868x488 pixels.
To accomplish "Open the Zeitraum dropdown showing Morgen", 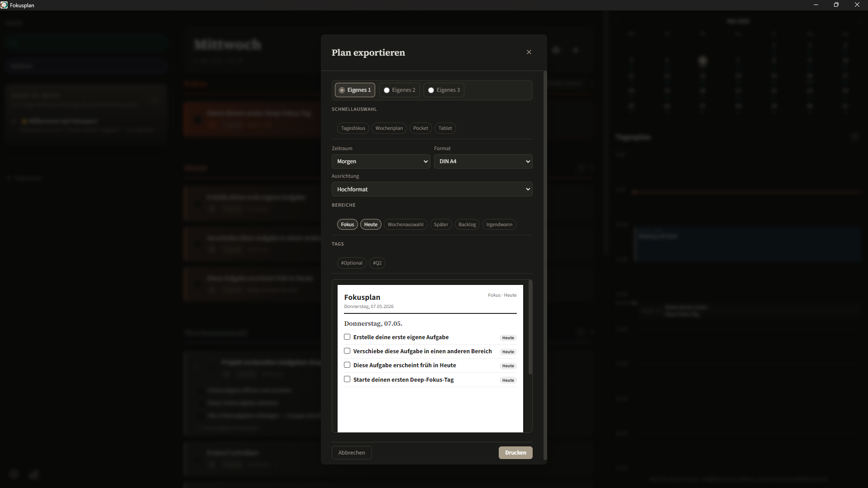I will pyautogui.click(x=381, y=161).
